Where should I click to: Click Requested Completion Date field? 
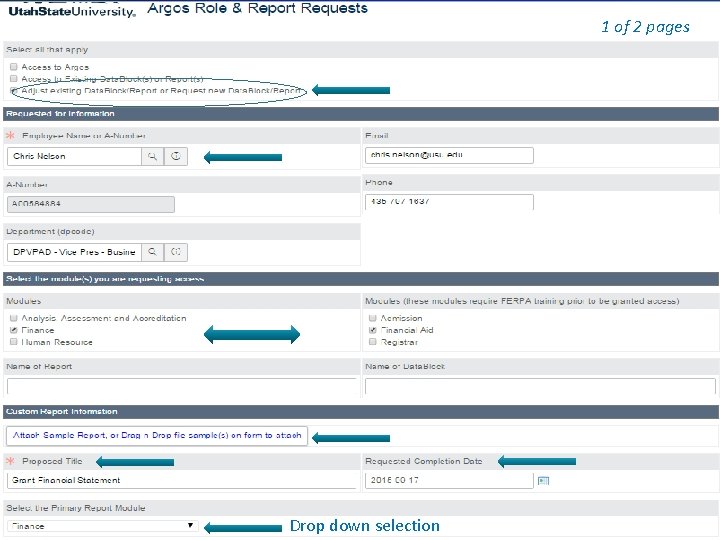(x=449, y=480)
